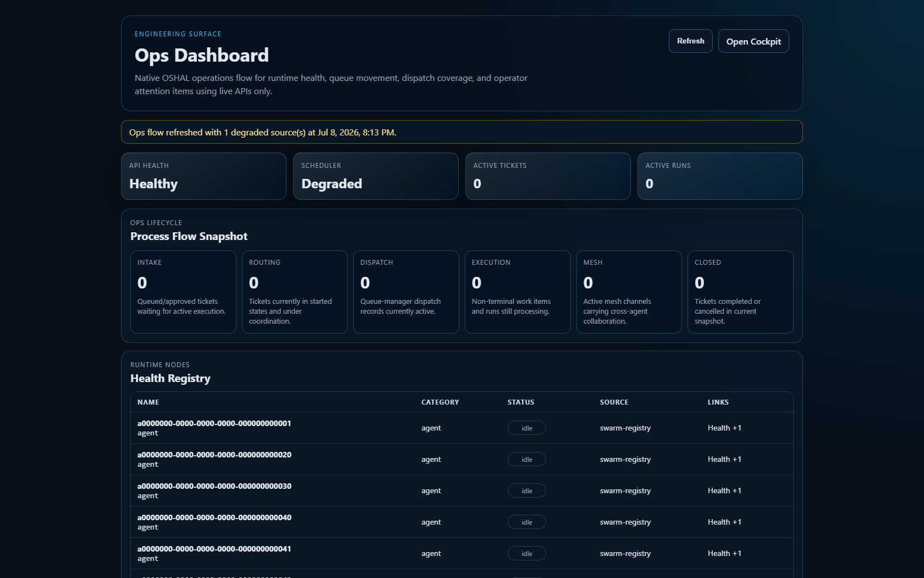Click the Mesh stage card

pyautogui.click(x=629, y=292)
